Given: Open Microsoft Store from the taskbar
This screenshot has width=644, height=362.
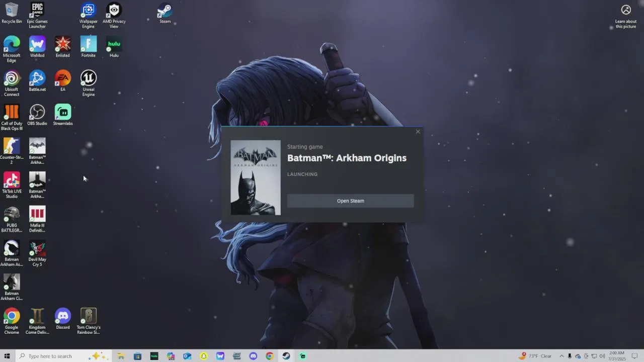Looking at the screenshot, I should pyautogui.click(x=137, y=356).
